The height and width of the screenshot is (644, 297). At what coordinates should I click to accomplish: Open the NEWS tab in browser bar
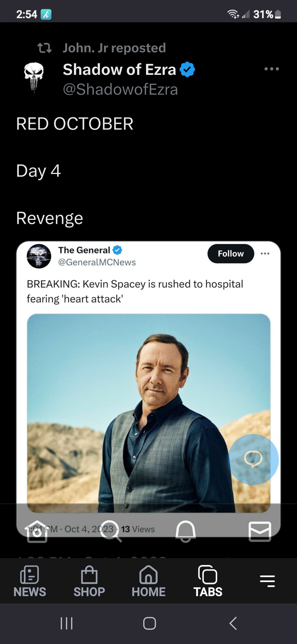[30, 581]
